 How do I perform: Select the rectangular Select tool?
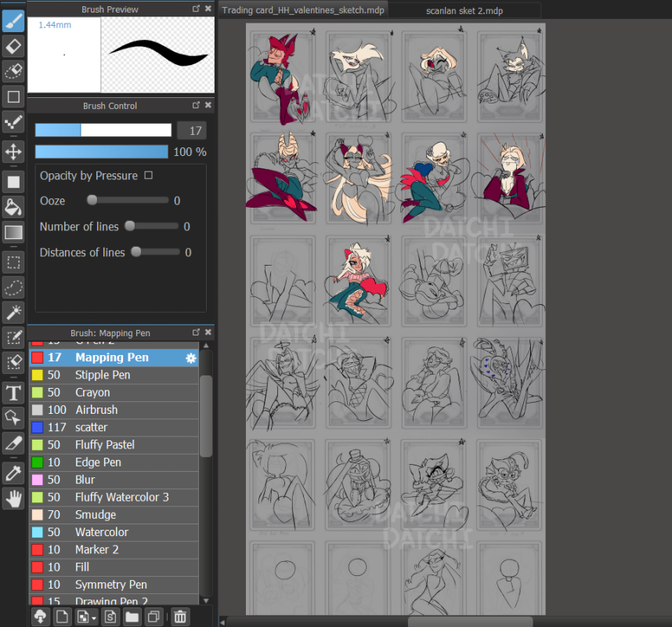13,262
